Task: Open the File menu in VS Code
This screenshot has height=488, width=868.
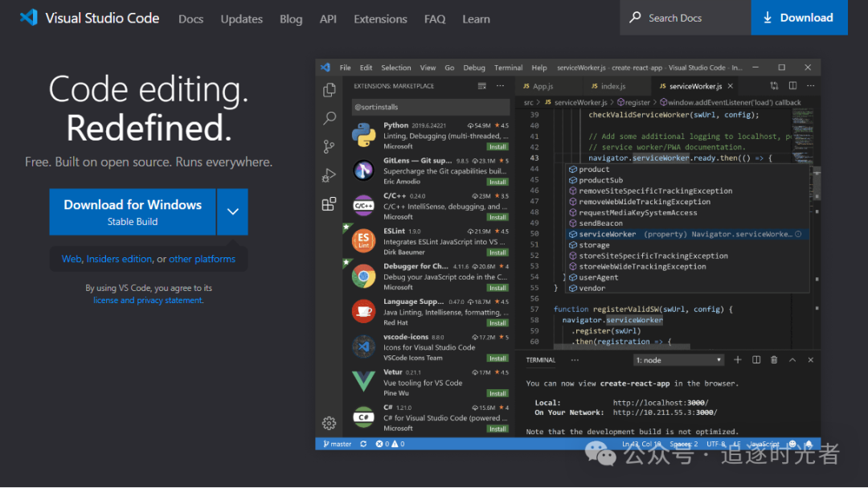Action: click(345, 68)
